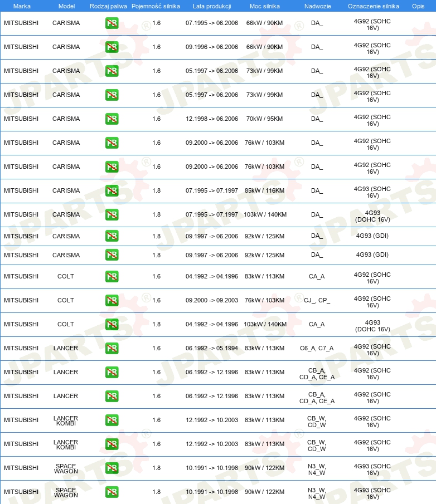Screen dimensions: 436x504
Task: Sort by the Marka column header
Action: click(22, 6)
